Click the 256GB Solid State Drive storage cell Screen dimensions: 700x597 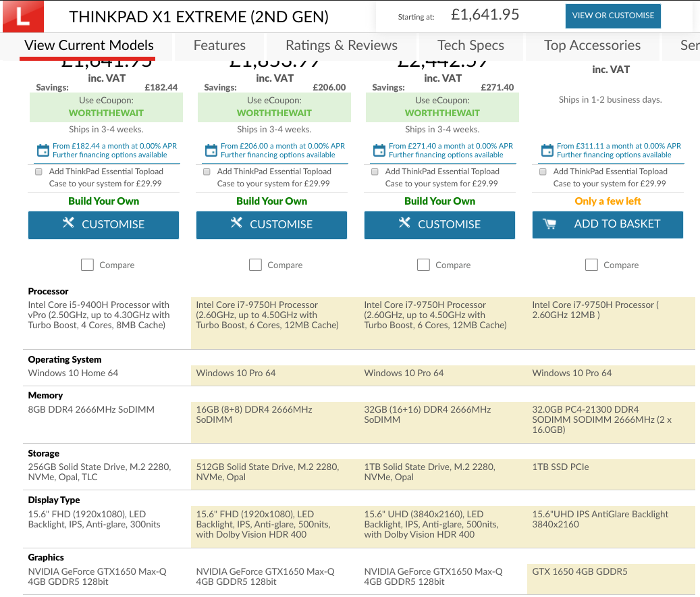click(x=99, y=472)
